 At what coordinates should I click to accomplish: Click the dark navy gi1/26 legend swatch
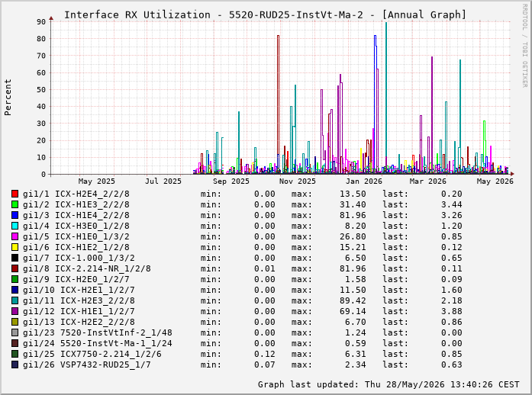(x=15, y=364)
